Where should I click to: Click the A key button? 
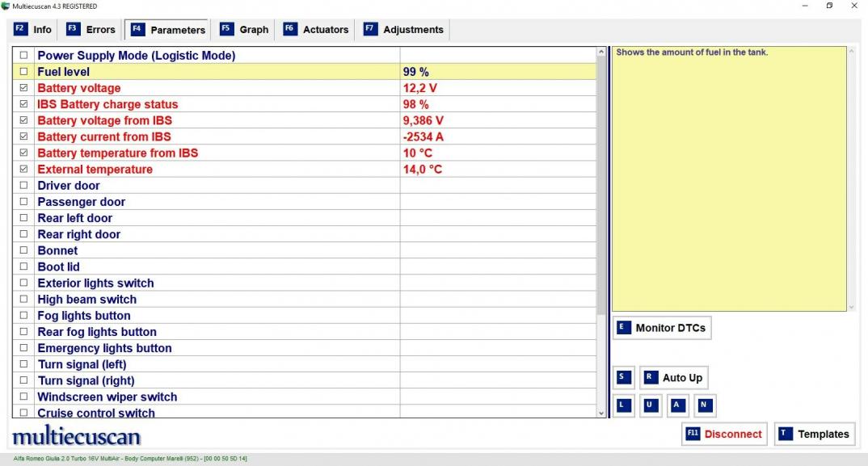(x=677, y=405)
